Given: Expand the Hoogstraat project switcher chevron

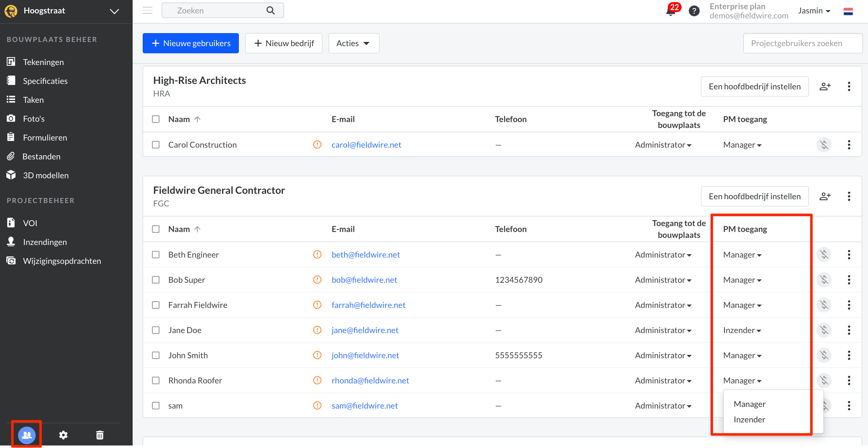Looking at the screenshot, I should coord(115,11).
